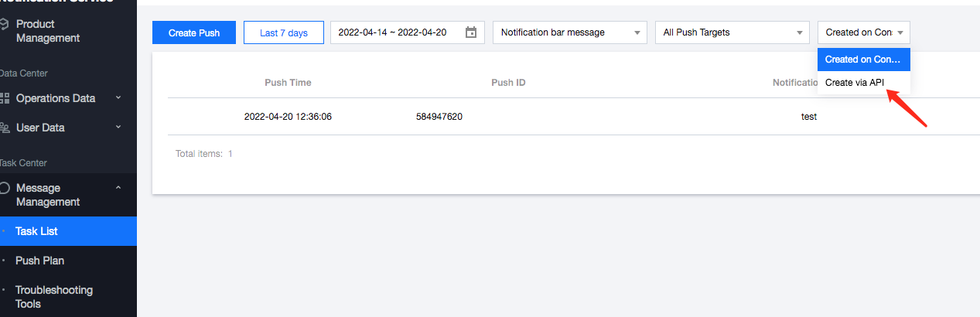Click the Create Push button
The width and height of the screenshot is (980, 317).
(194, 32)
